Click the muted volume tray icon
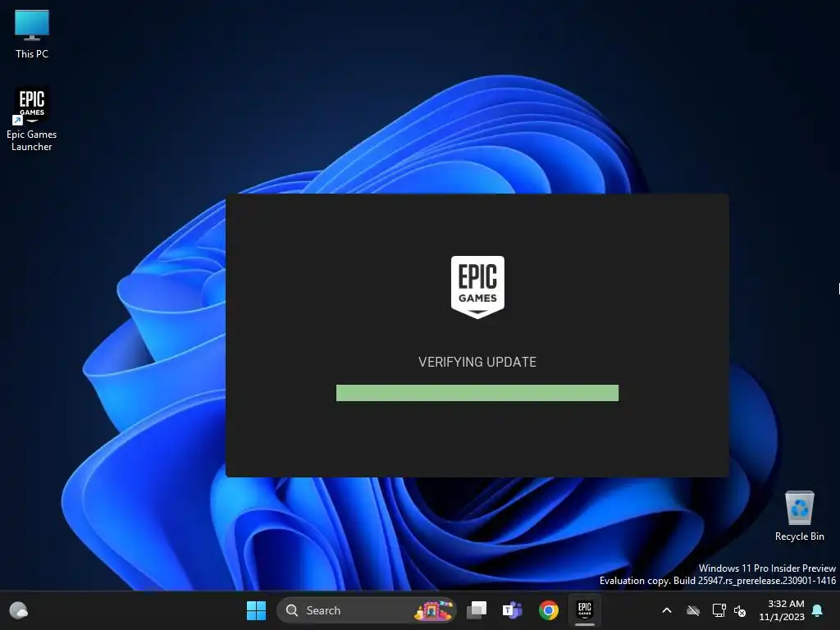 point(740,610)
